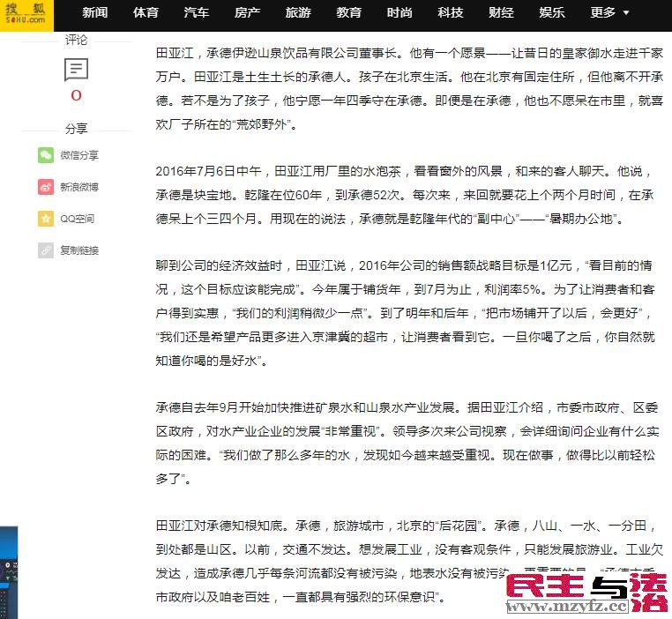
Task: Open the 财经 navigation item
Action: click(x=501, y=13)
